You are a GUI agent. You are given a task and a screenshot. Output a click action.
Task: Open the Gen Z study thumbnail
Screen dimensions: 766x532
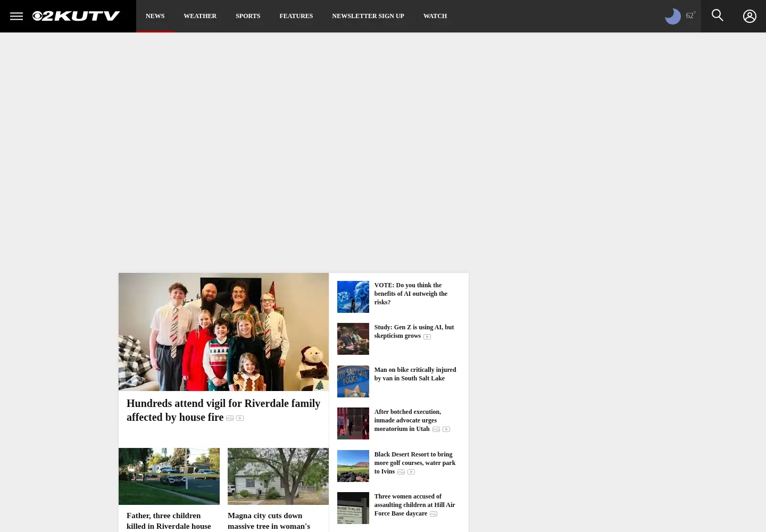[x=353, y=339]
